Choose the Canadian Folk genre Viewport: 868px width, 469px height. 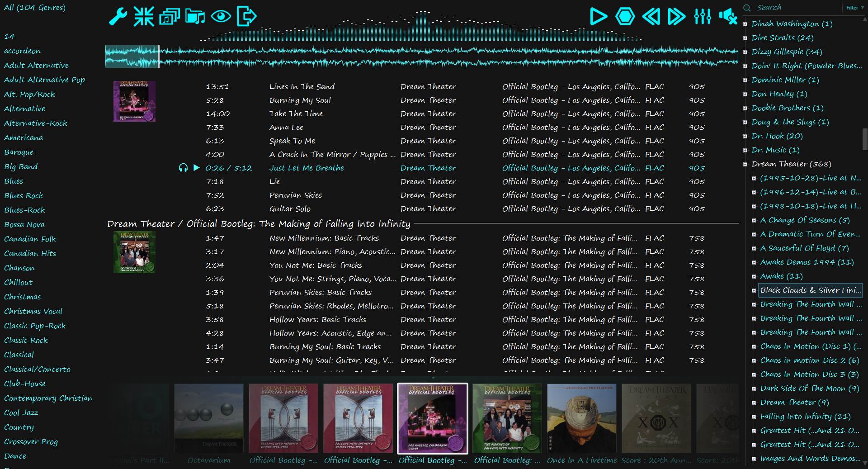(30, 239)
